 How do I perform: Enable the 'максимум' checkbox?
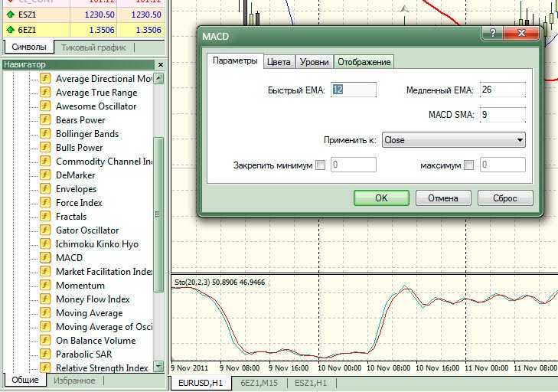(x=468, y=165)
